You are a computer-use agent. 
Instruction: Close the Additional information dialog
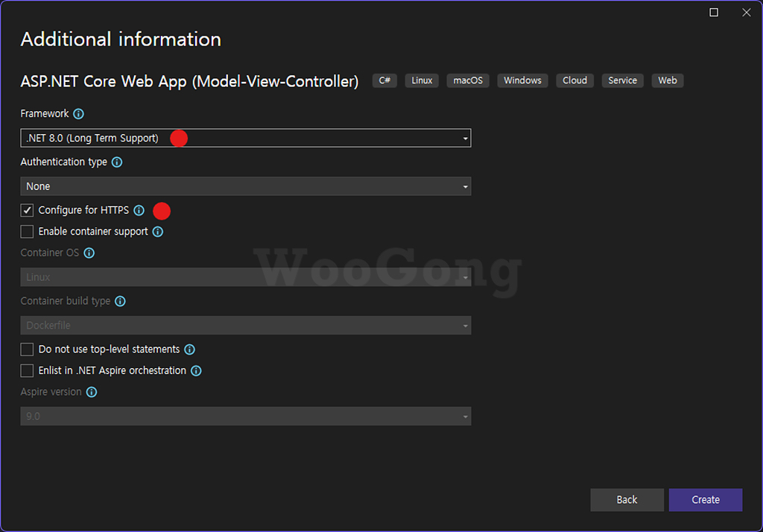[x=747, y=12]
